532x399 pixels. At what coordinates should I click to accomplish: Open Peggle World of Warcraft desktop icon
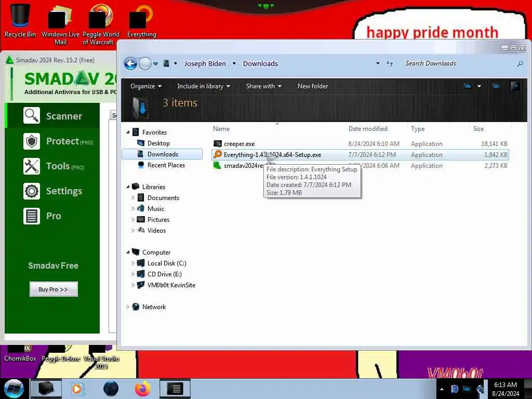101,24
